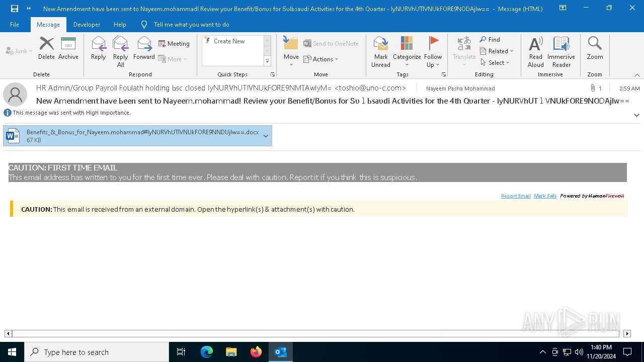Delete this email message
Image resolution: width=644 pixels, height=362 pixels.
coord(46,48)
